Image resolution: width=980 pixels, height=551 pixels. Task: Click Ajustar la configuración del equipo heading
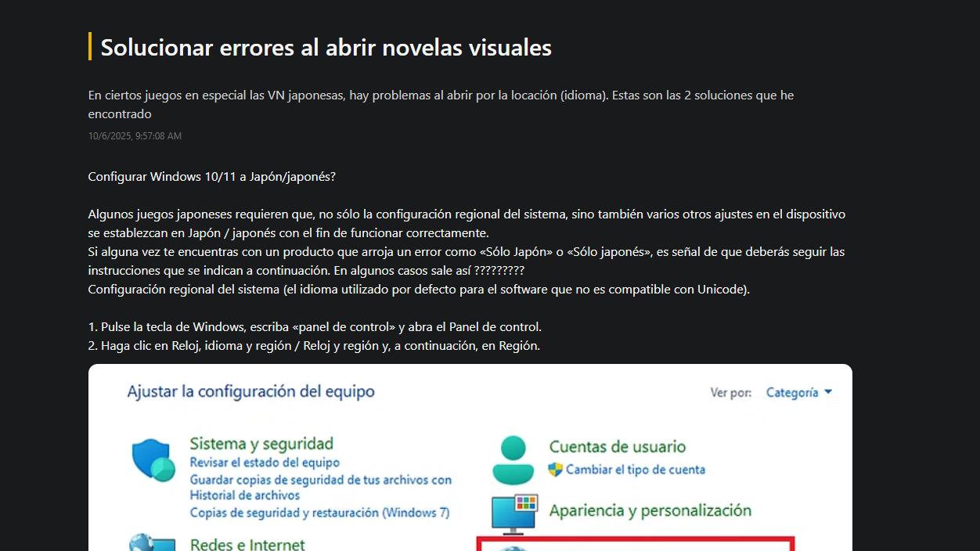pyautogui.click(x=252, y=391)
